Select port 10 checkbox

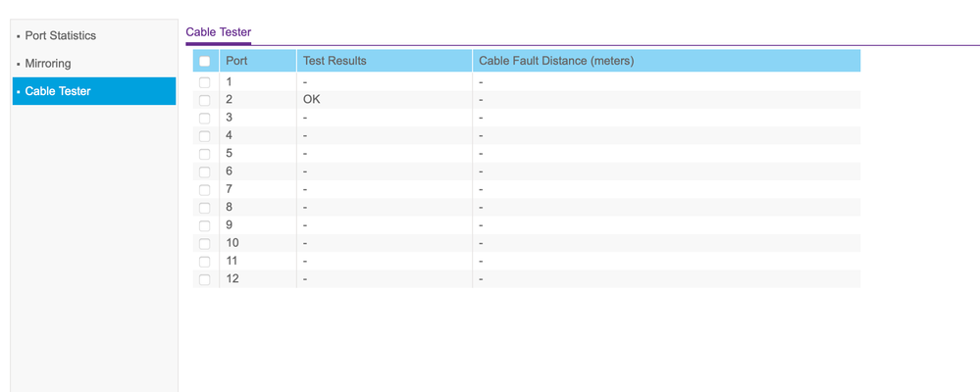click(x=204, y=243)
